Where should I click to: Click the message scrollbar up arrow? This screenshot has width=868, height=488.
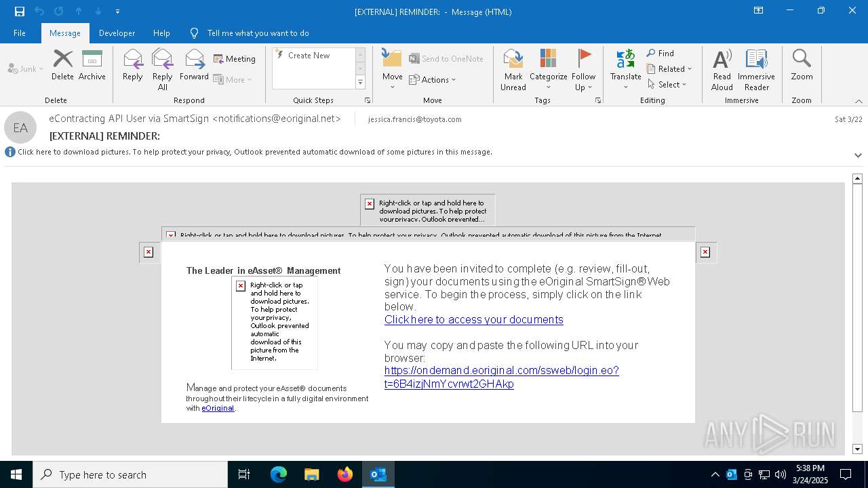click(x=857, y=179)
